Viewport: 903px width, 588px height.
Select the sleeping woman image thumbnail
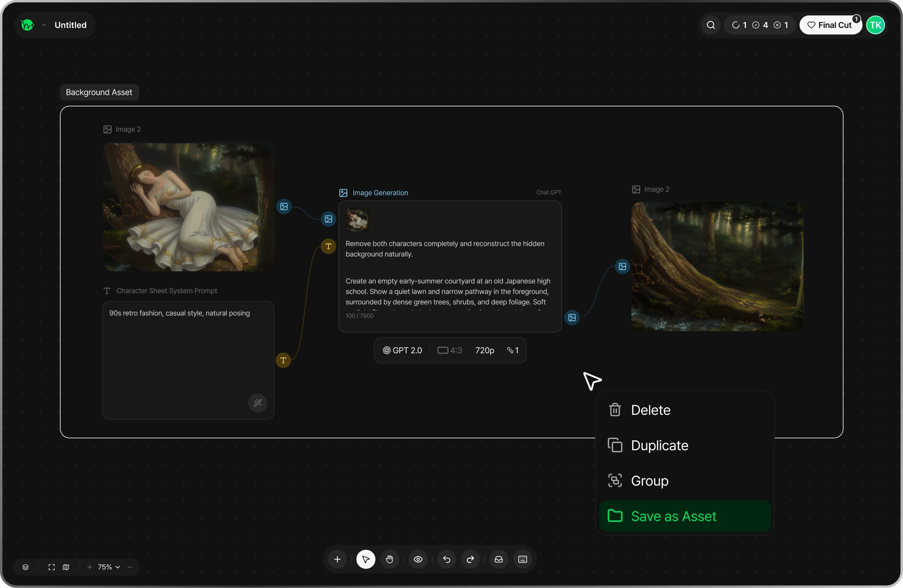pyautogui.click(x=188, y=206)
